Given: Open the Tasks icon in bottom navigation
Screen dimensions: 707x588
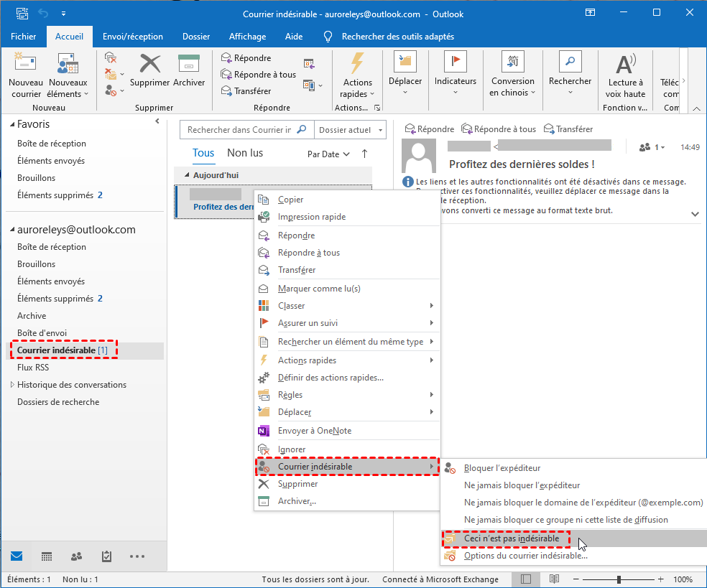Looking at the screenshot, I should pyautogui.click(x=106, y=556).
